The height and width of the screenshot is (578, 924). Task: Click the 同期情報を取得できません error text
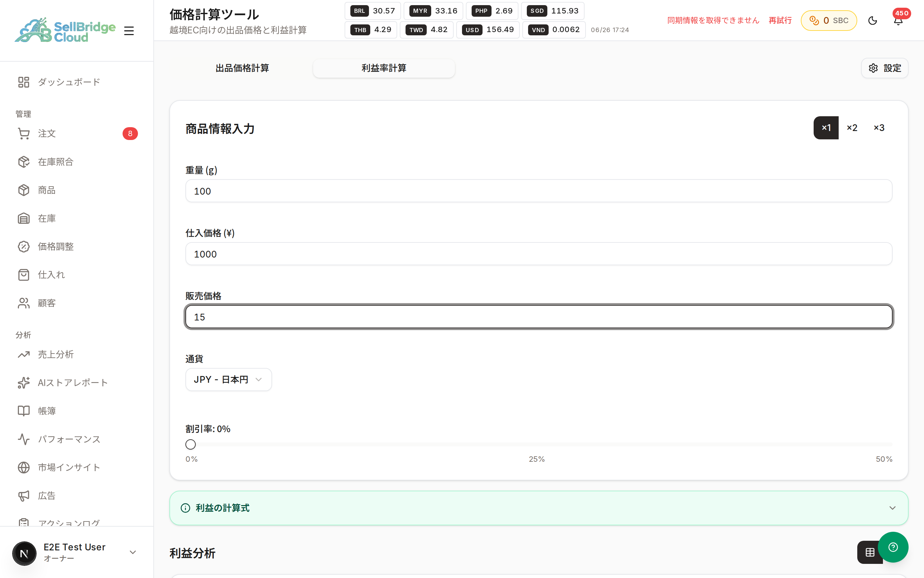713,20
